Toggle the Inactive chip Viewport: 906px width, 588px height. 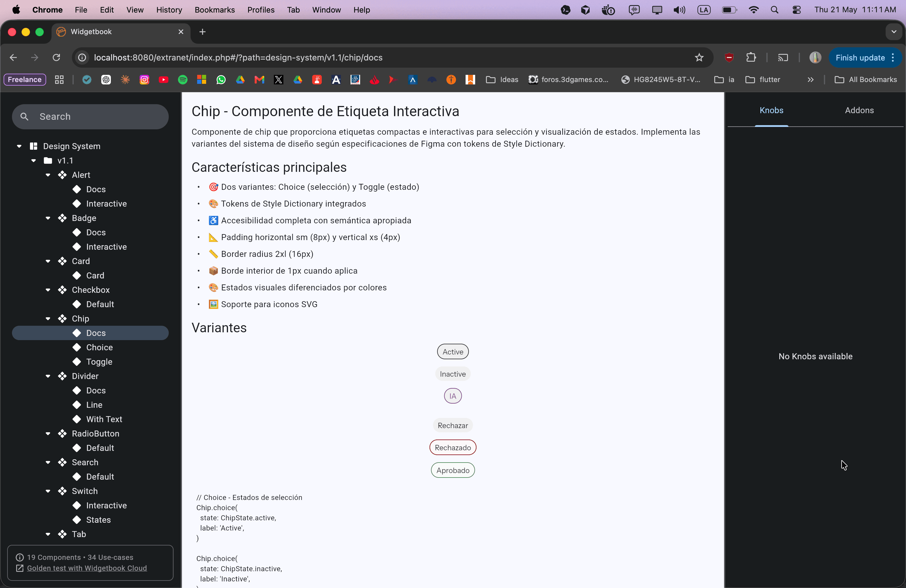click(x=453, y=374)
